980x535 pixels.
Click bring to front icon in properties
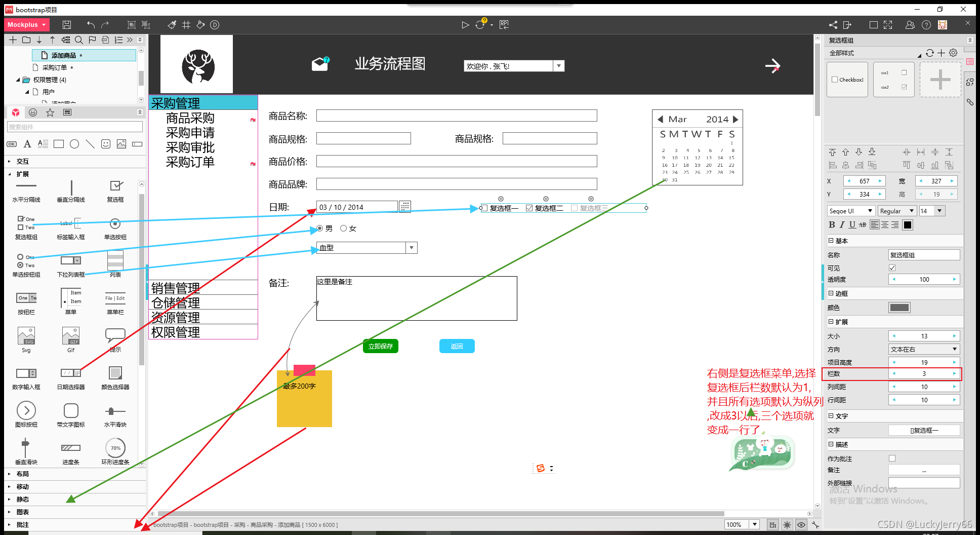833,152
